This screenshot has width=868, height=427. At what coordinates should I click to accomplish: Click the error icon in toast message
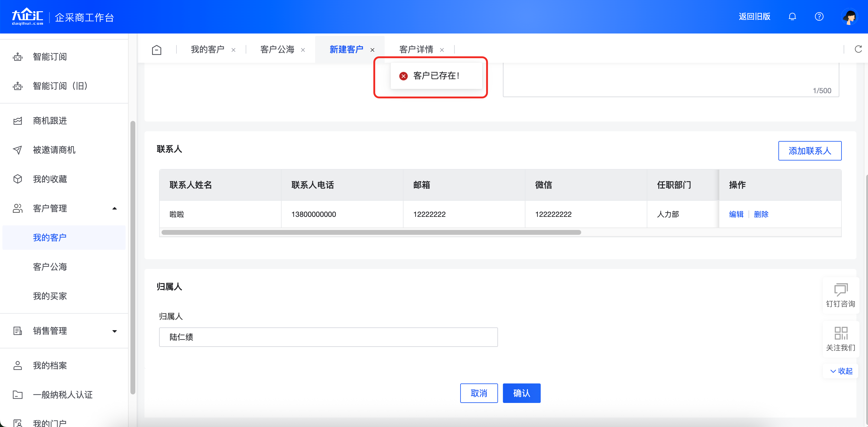(403, 76)
